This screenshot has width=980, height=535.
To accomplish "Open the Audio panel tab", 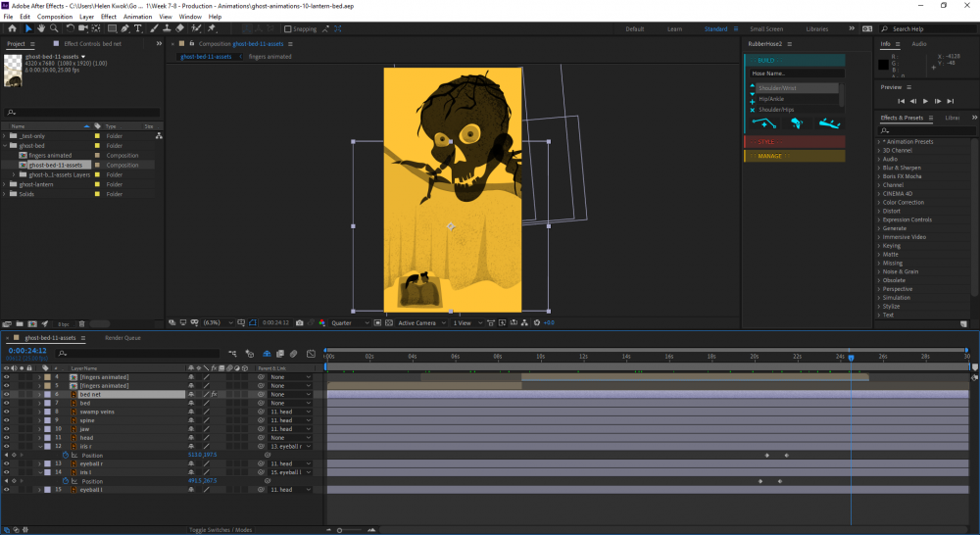I will (x=919, y=44).
